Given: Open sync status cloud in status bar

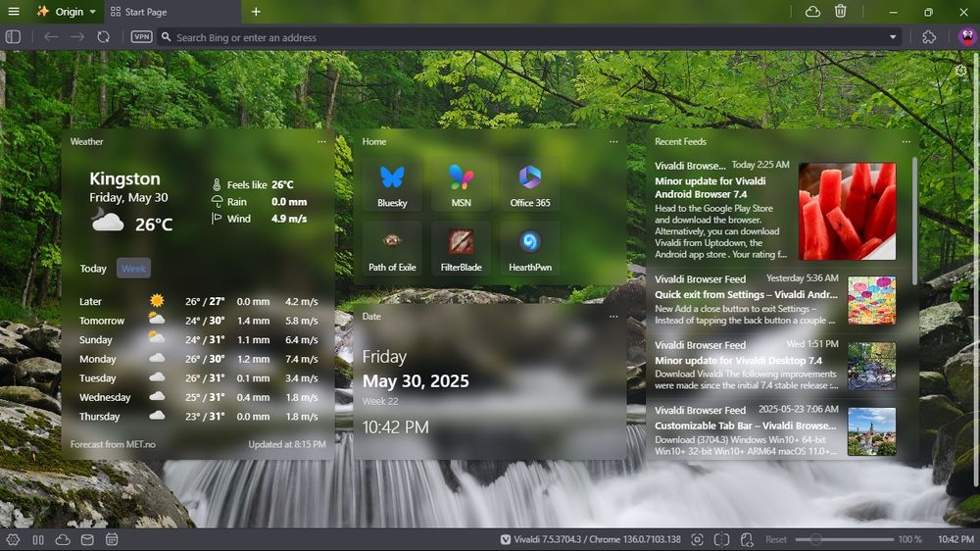Looking at the screenshot, I should tap(63, 540).
